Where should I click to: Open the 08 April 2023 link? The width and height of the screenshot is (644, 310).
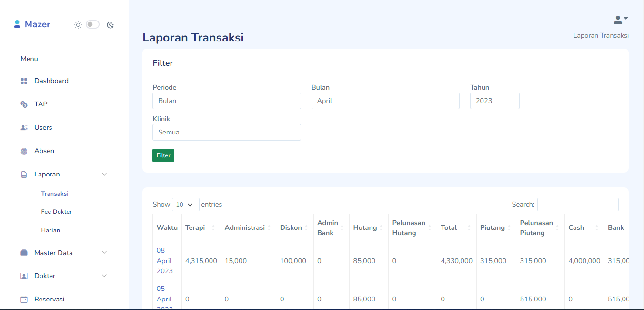tap(164, 261)
